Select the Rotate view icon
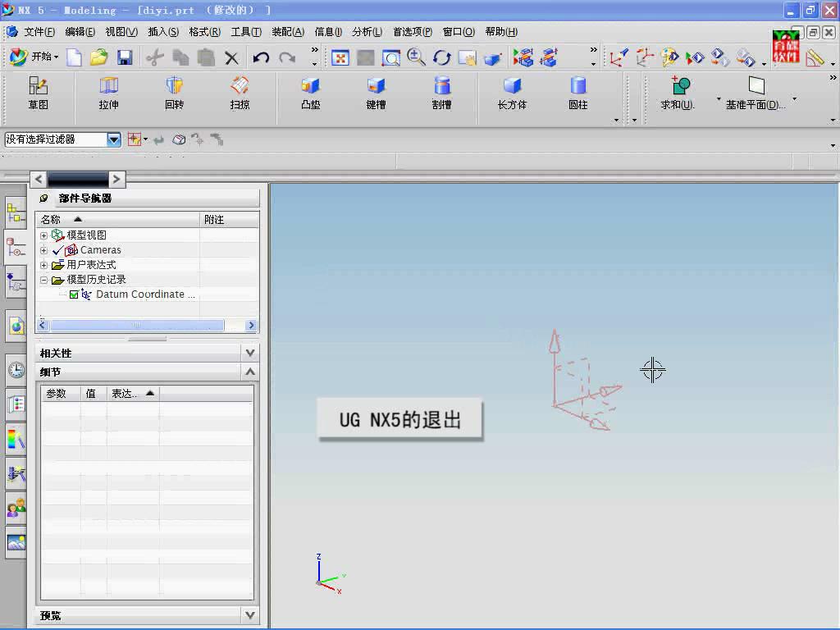The height and width of the screenshot is (630, 840). coord(442,57)
